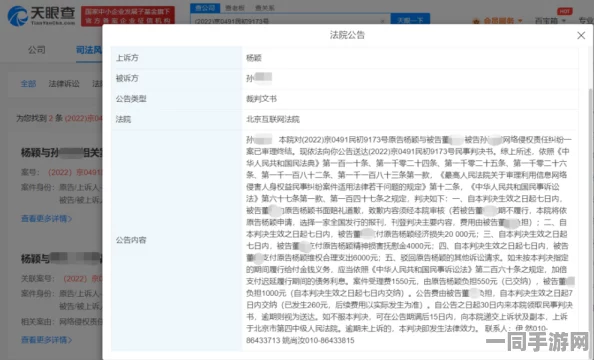Click the 被诉方 row label
594x360 pixels.
(x=127, y=78)
